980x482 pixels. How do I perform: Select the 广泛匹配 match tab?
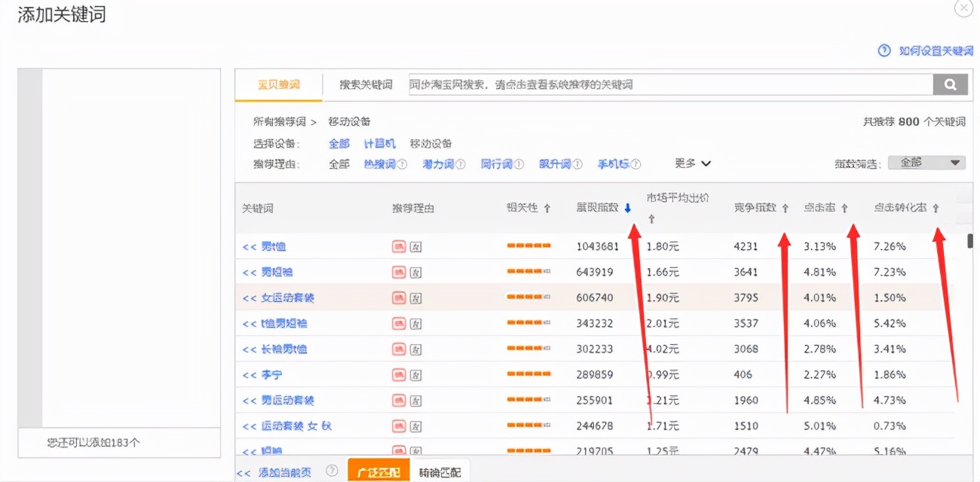378,472
